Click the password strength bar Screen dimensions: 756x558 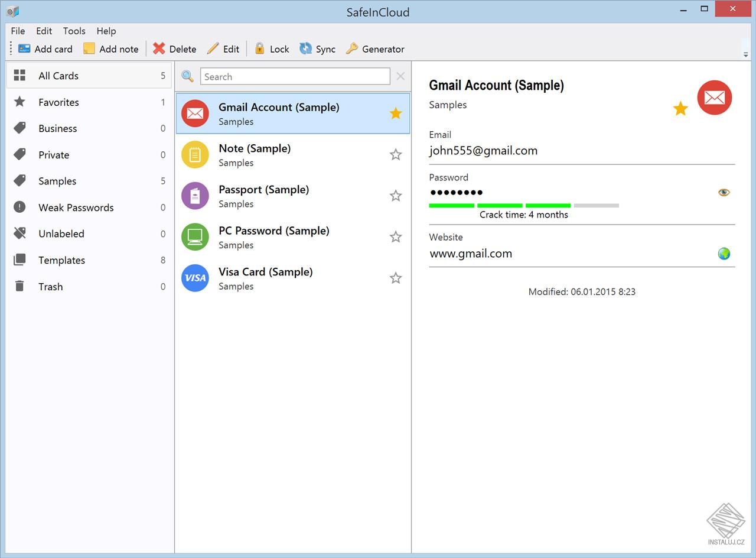523,205
